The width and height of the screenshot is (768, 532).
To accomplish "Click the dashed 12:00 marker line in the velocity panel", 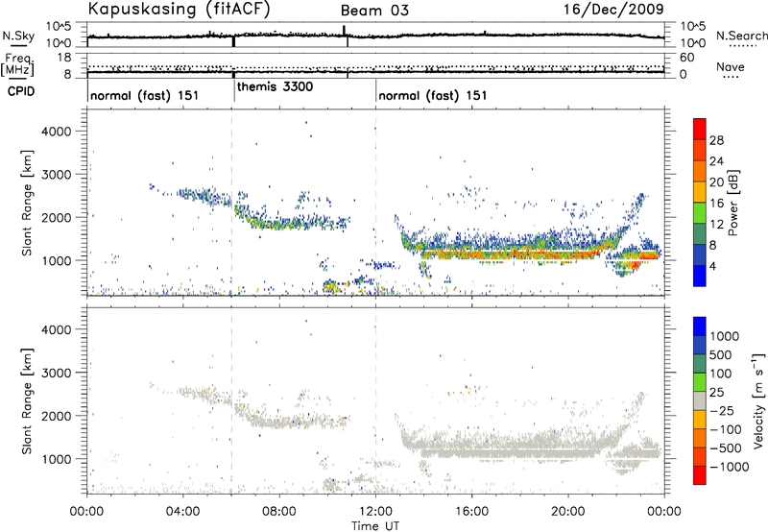I will (x=375, y=400).
